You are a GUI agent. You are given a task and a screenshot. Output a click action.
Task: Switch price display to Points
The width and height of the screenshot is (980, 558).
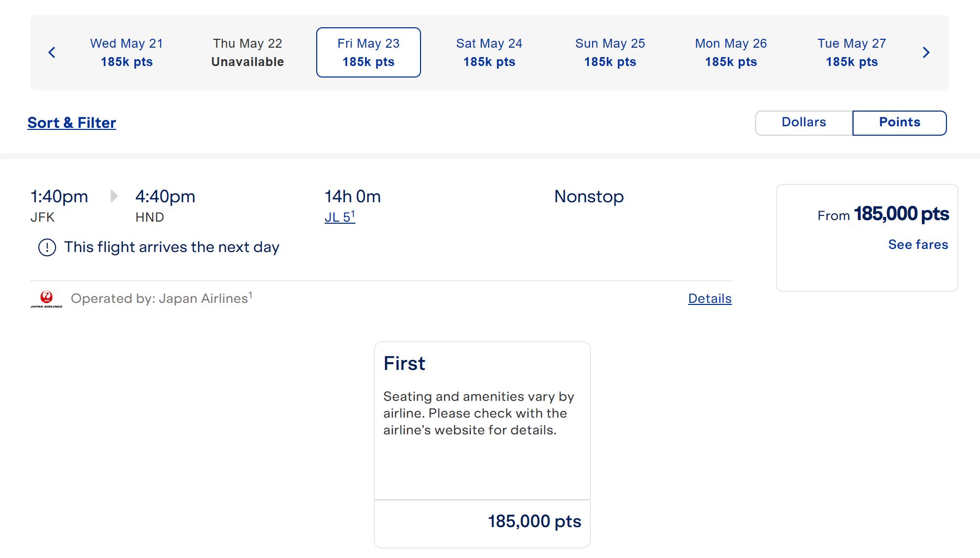click(x=899, y=123)
